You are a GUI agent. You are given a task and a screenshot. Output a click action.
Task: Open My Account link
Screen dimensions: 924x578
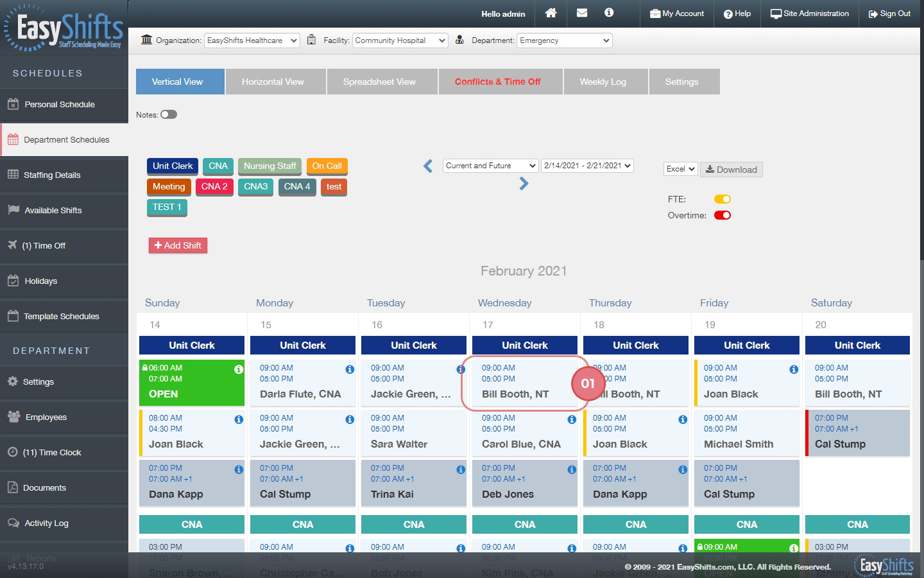click(677, 13)
